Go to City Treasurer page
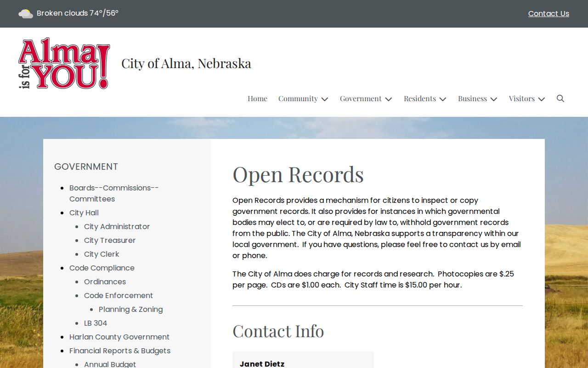The height and width of the screenshot is (368, 588). (110, 240)
